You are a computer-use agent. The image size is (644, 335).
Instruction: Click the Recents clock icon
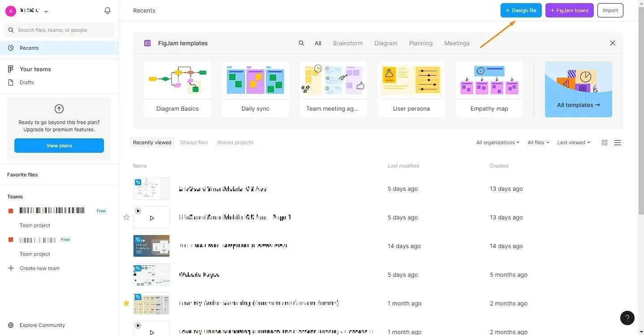pyautogui.click(x=11, y=48)
